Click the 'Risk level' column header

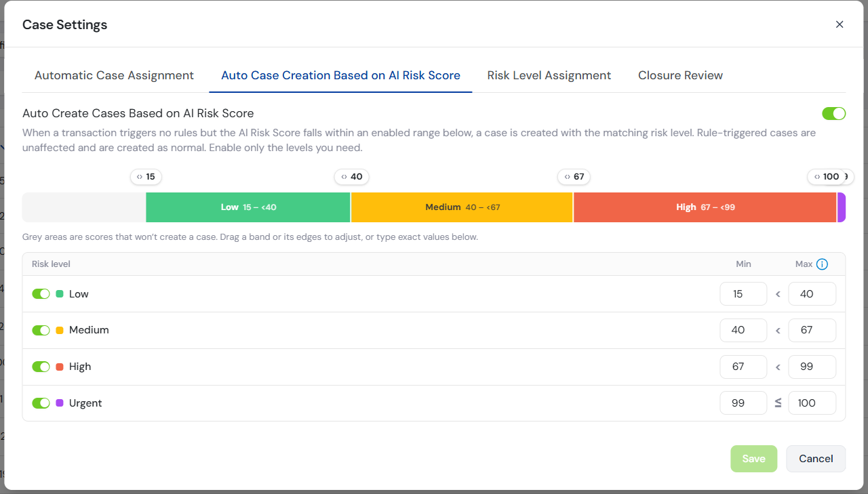[51, 264]
